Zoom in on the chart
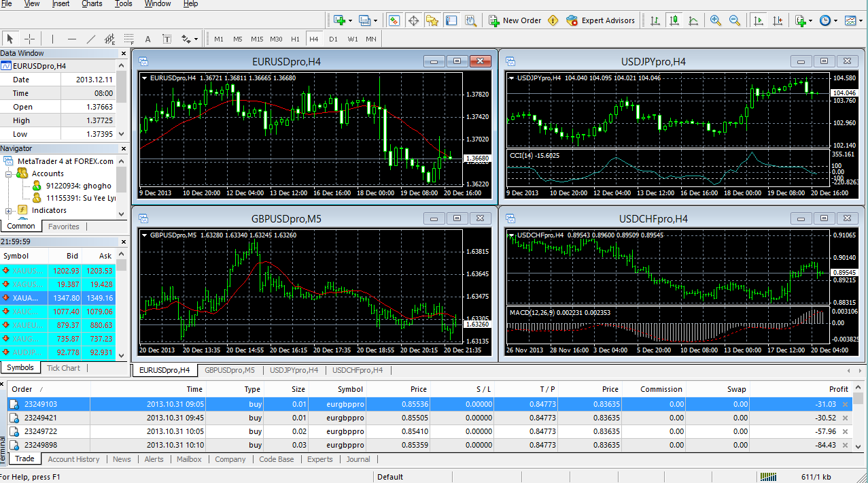The width and height of the screenshot is (868, 483). pyautogui.click(x=716, y=20)
